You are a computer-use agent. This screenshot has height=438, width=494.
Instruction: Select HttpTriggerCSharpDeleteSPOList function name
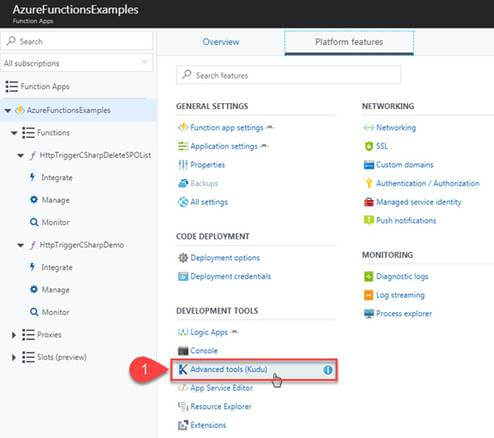(95, 155)
